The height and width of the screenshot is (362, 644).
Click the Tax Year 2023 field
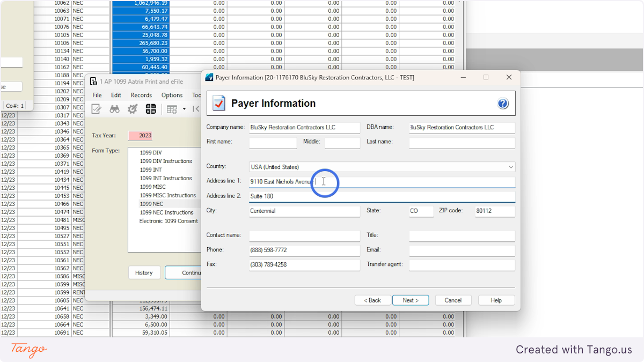pos(144,135)
